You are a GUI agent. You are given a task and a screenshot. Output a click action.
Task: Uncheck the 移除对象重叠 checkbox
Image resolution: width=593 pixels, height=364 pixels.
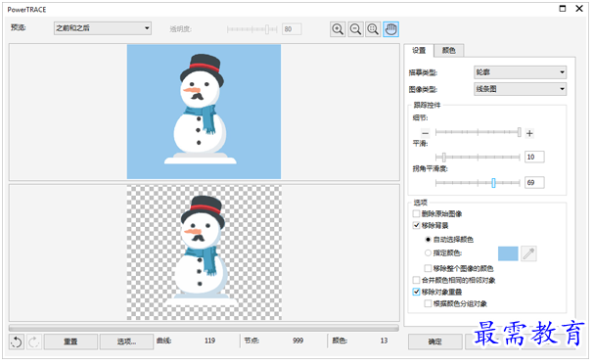pyautogui.click(x=417, y=292)
